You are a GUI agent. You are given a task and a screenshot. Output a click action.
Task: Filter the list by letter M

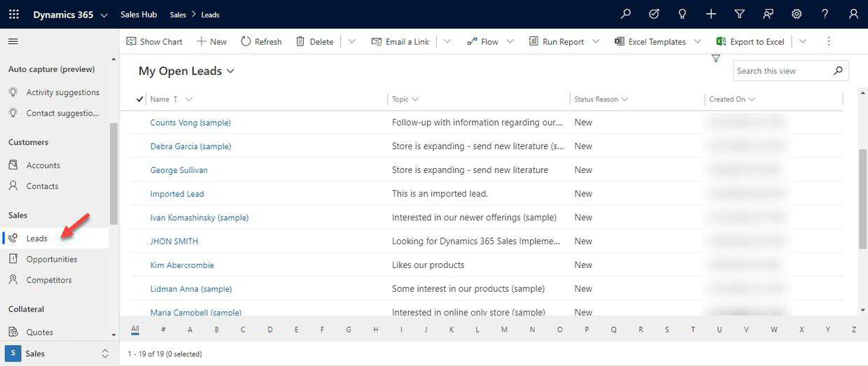pyautogui.click(x=505, y=330)
